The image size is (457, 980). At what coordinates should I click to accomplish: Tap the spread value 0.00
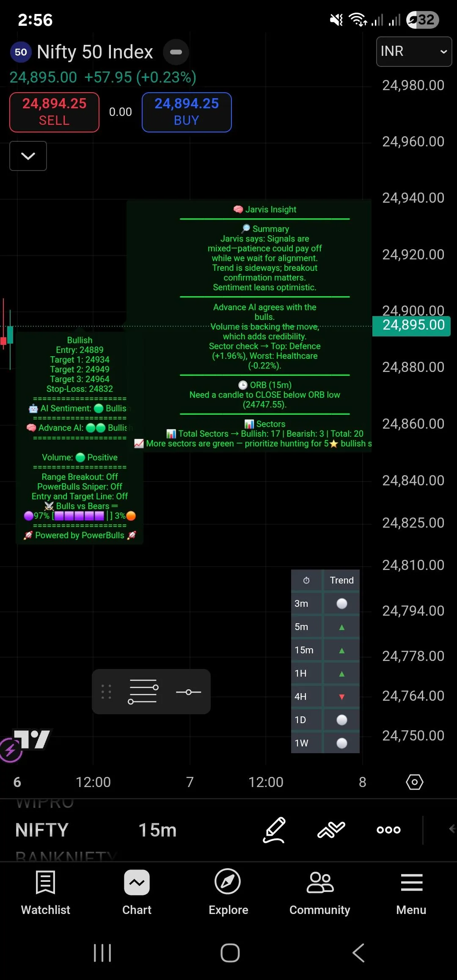[x=121, y=112]
